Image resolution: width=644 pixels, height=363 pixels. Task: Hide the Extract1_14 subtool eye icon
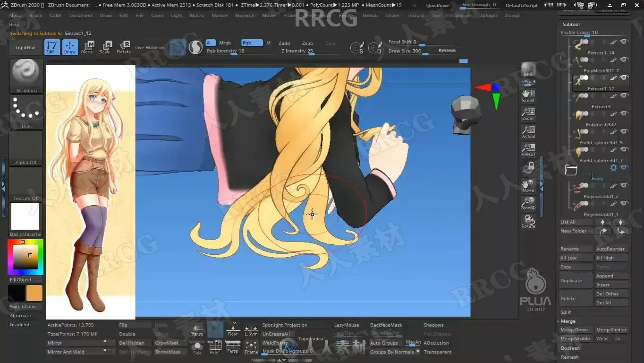624,42
